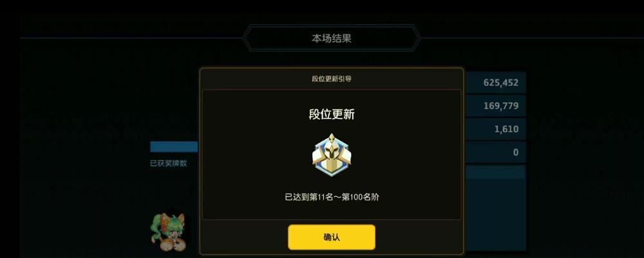Select the 625,452 score row
The width and height of the screenshot is (644, 258).
point(495,83)
